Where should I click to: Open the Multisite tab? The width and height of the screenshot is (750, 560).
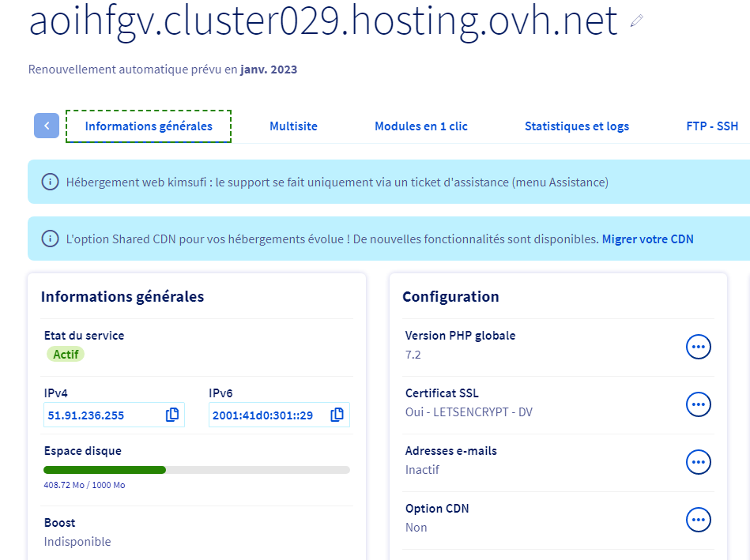coord(293,126)
